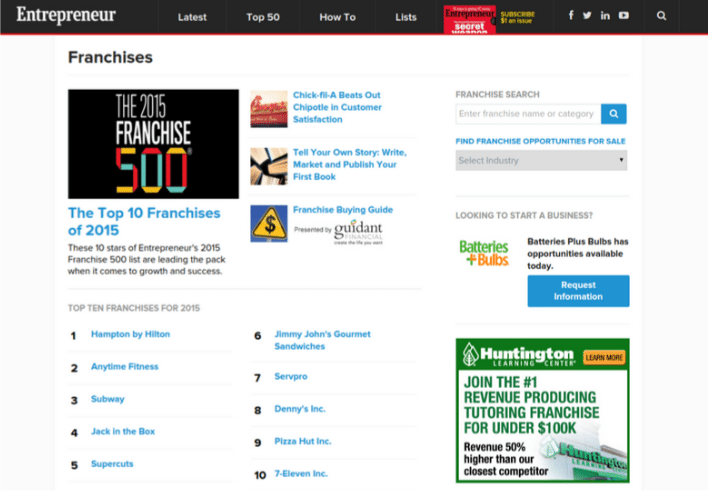
Task: Open the Chick-fil-A article thumbnail
Action: pyautogui.click(x=269, y=109)
